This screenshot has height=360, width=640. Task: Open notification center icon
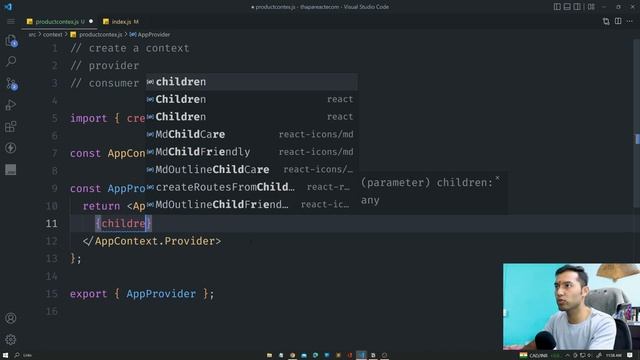coord(630,356)
